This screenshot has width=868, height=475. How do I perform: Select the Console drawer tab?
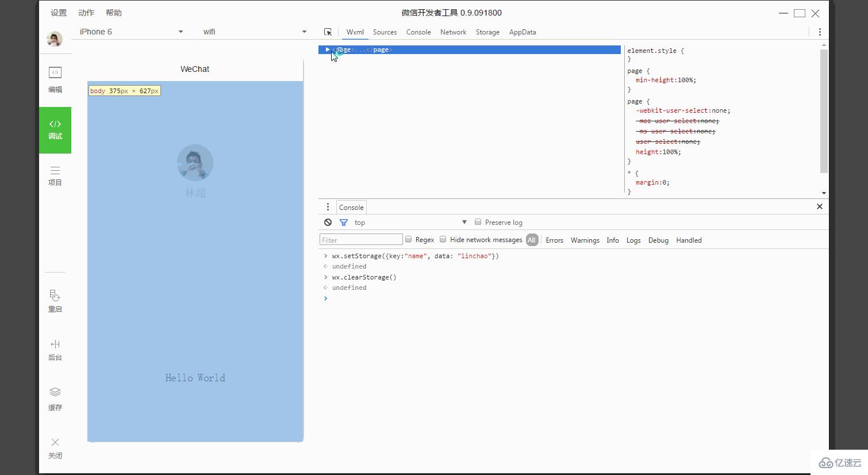tap(351, 208)
